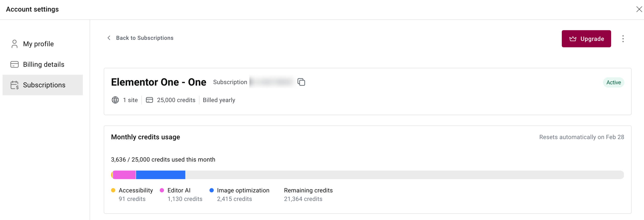Viewport: 644px width, 220px height.
Task: Go Back to Subscriptions link
Action: [145, 38]
